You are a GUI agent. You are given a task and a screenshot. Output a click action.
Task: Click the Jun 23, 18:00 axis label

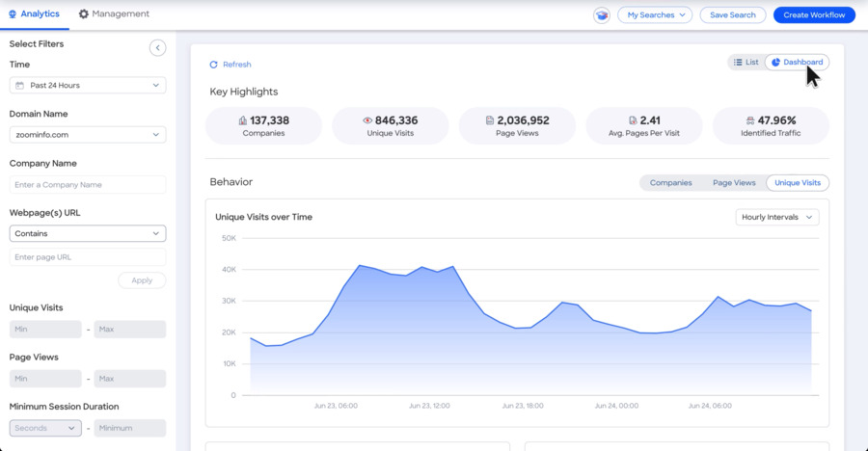[x=523, y=406]
